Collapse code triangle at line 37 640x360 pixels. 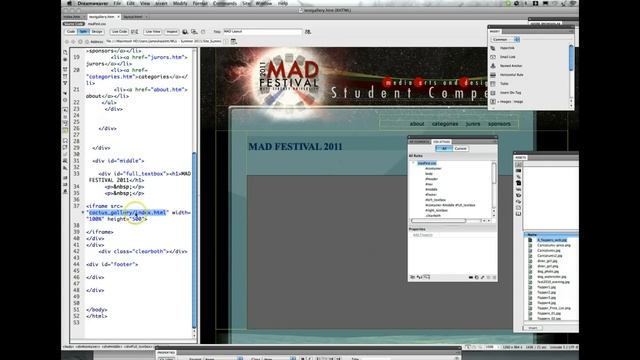point(83,212)
